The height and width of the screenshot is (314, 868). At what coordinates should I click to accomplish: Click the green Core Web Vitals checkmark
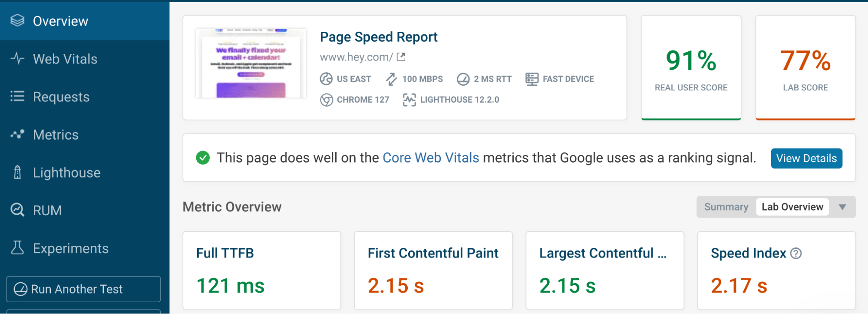point(202,158)
